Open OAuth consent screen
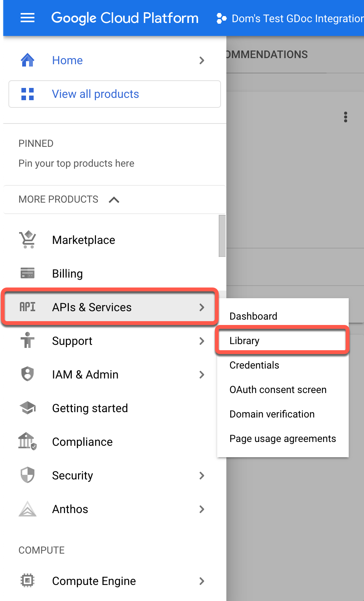 pyautogui.click(x=283, y=390)
